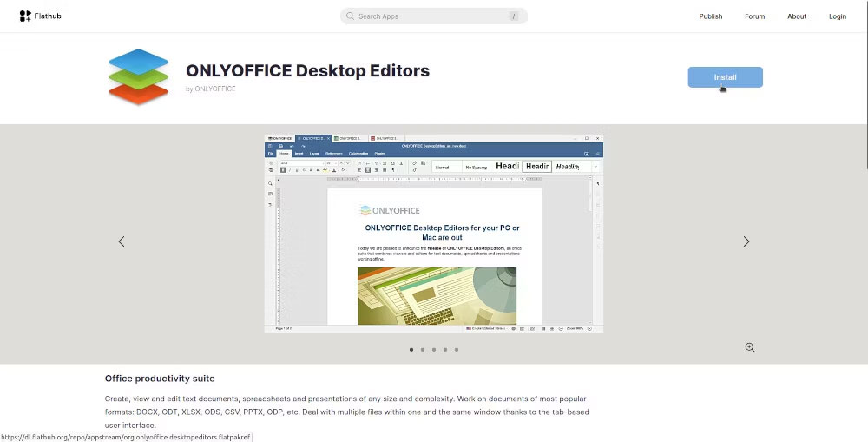This screenshot has height=442, width=868.
Task: Click the slash shortcut badge in search
Action: 514,16
